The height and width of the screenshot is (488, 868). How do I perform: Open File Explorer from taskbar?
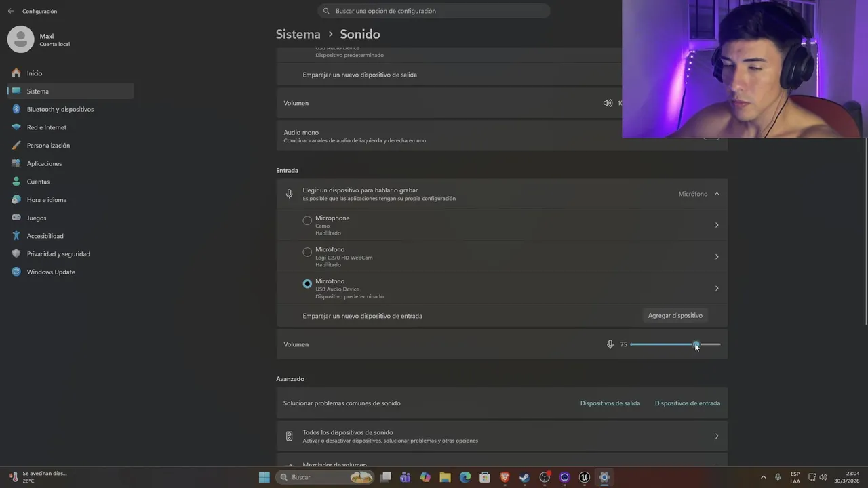(x=445, y=477)
